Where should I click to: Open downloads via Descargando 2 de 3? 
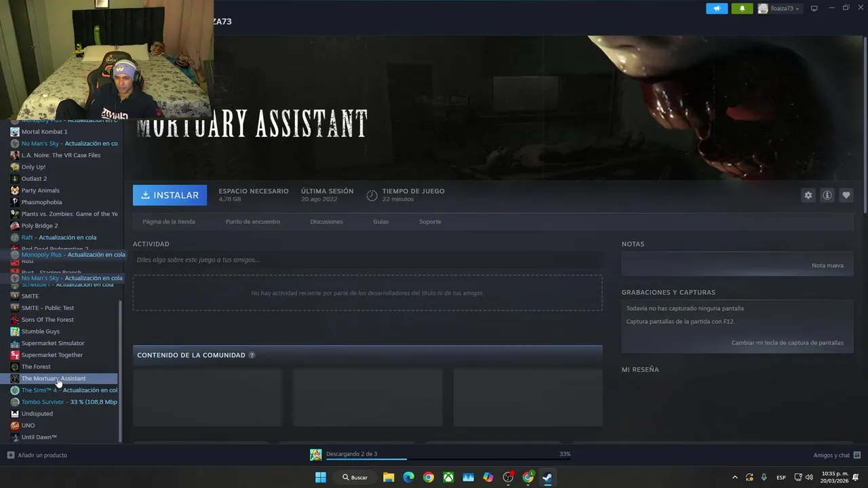(x=351, y=454)
